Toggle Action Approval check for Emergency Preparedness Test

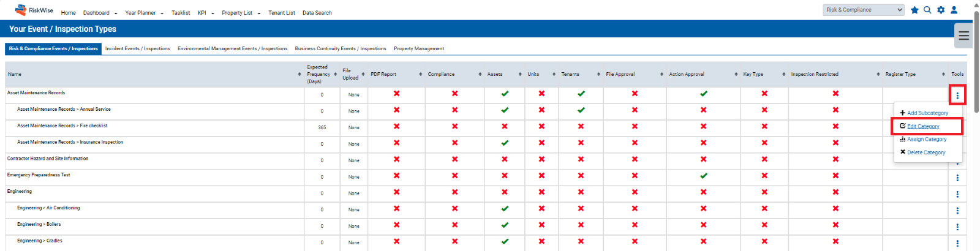point(704,176)
